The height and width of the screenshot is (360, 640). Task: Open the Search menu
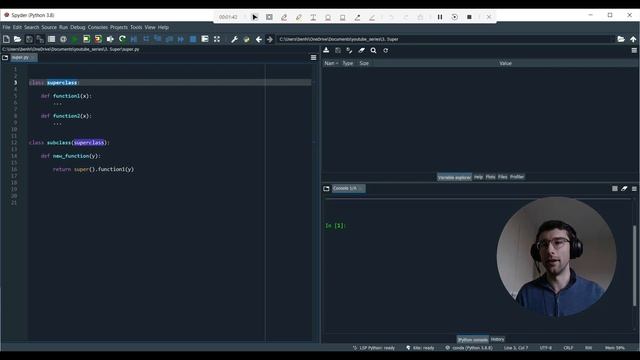31,27
